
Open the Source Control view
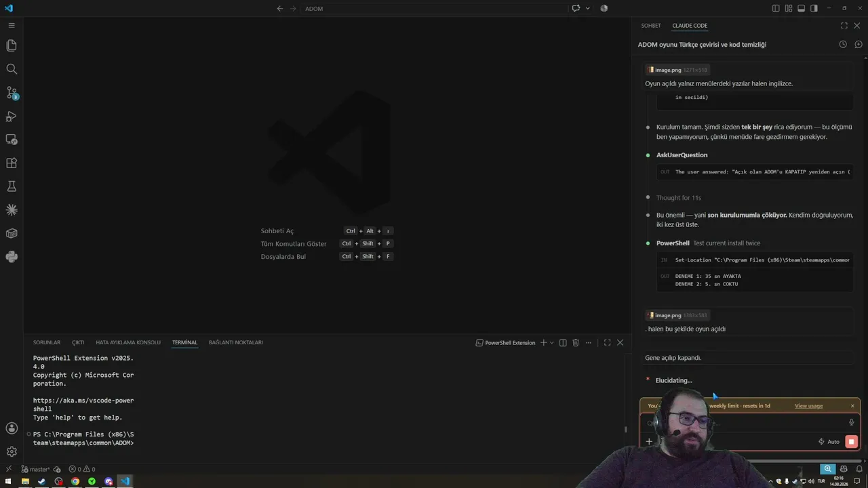point(12,93)
